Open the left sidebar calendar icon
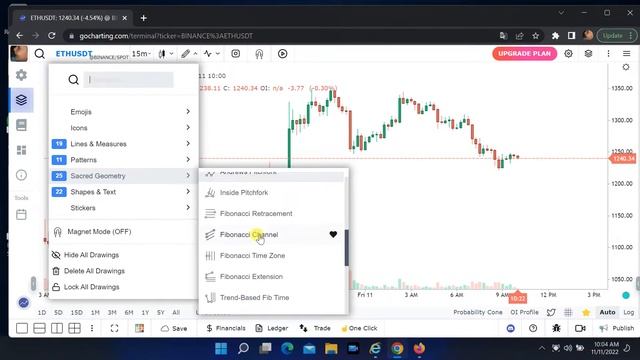Viewport: 640px width, 360px height. [21, 214]
